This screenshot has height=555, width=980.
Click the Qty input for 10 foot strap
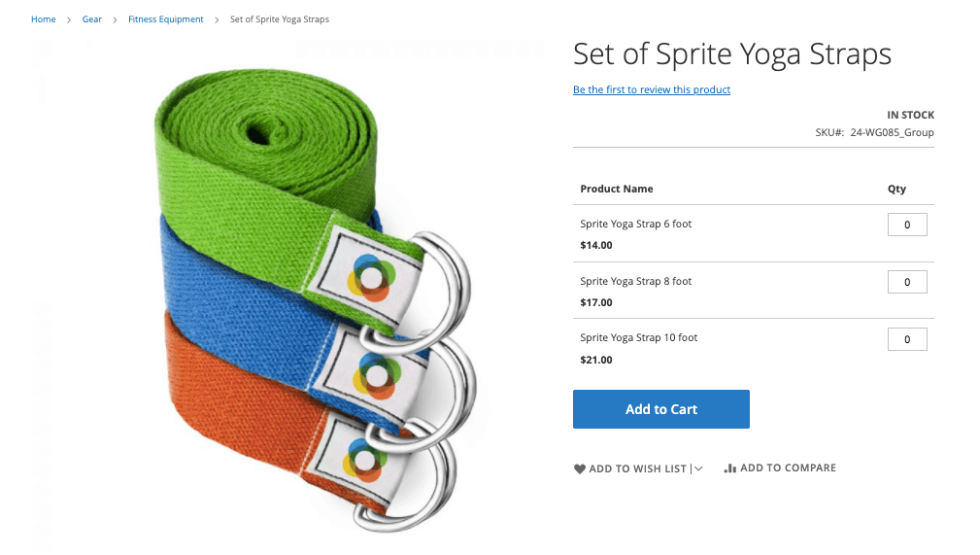click(x=907, y=339)
